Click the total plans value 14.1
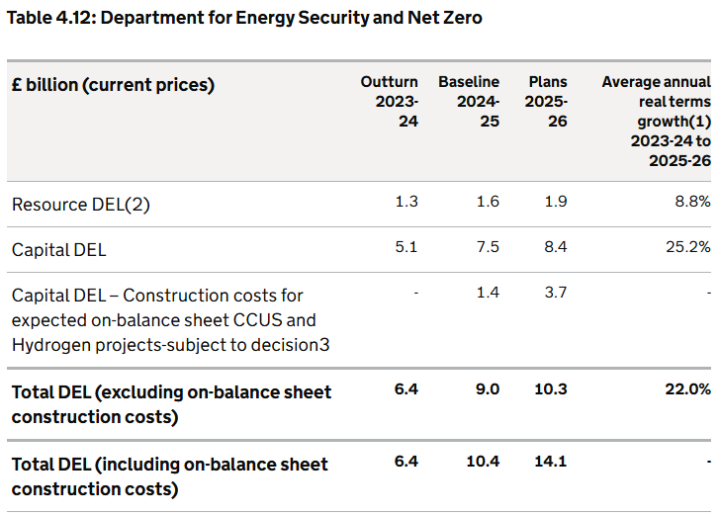This screenshot has height=515, width=720. [x=551, y=462]
